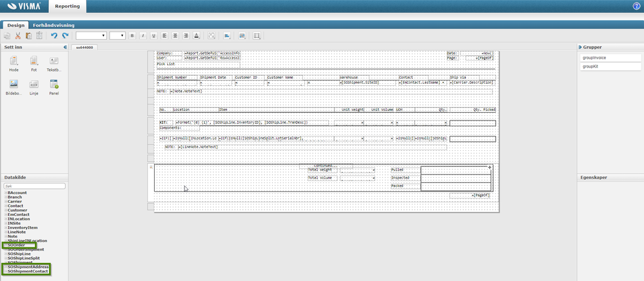Image resolution: width=644 pixels, height=281 pixels.
Task: Expand the Branch data source node
Action: [6, 197]
